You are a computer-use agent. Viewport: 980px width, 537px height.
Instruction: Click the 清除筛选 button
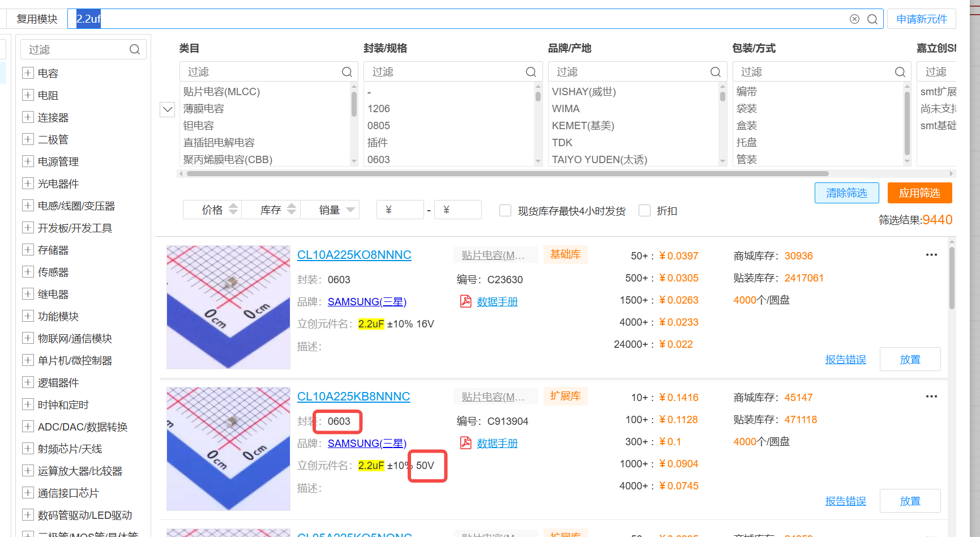pos(847,193)
